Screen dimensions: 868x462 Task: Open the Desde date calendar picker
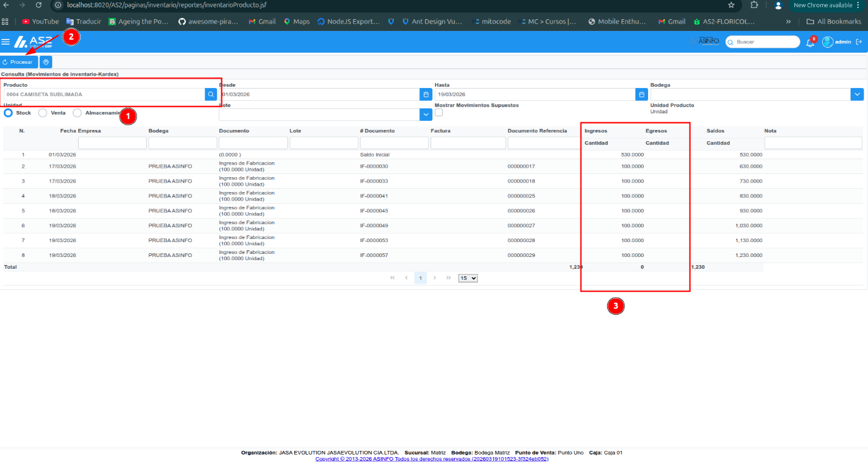coord(426,94)
